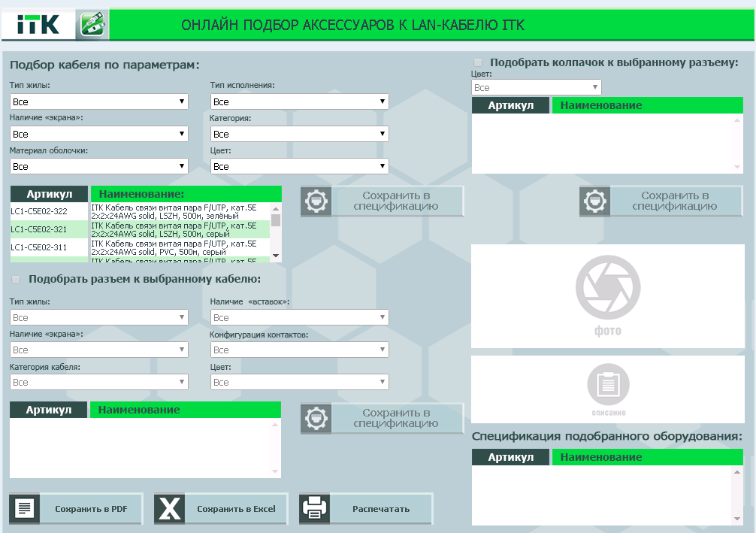Open connector 'Наличие «экрана»' dropdown in connector section
Image resolution: width=756 pixels, height=533 pixels.
click(x=99, y=350)
